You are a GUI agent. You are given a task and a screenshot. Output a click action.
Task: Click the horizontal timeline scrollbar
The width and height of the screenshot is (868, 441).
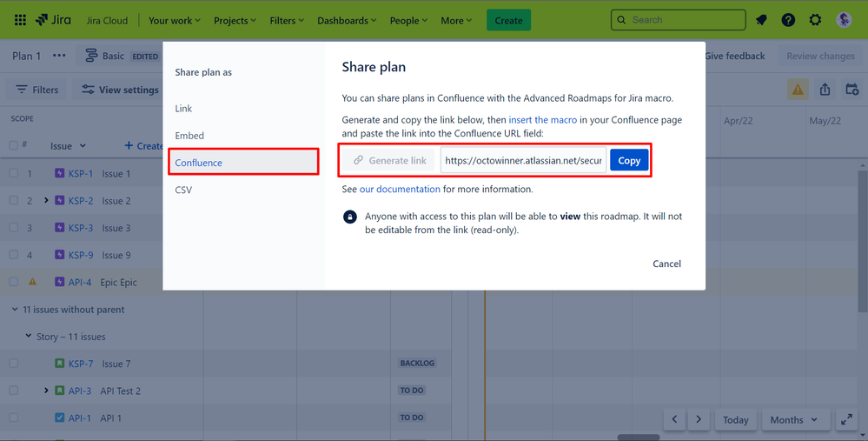point(639,438)
